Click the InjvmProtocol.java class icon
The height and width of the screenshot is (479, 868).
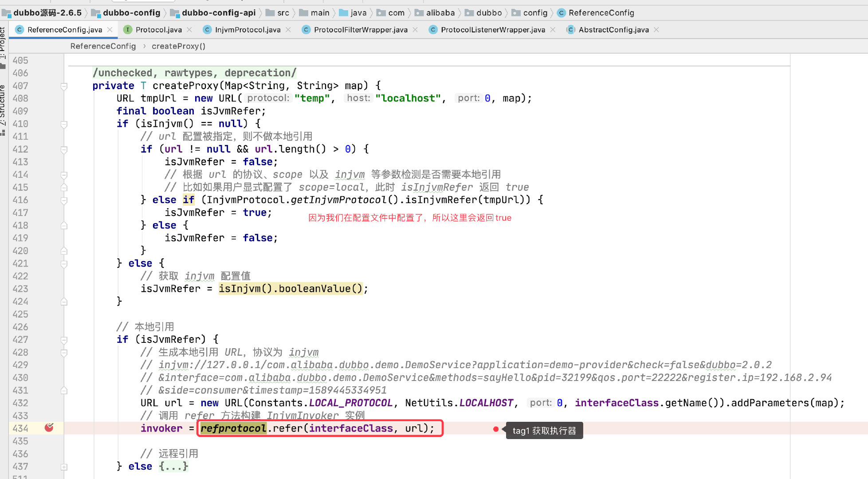(x=207, y=30)
